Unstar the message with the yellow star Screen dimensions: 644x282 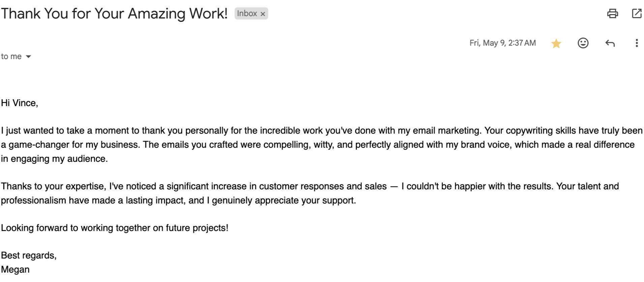[x=556, y=43]
